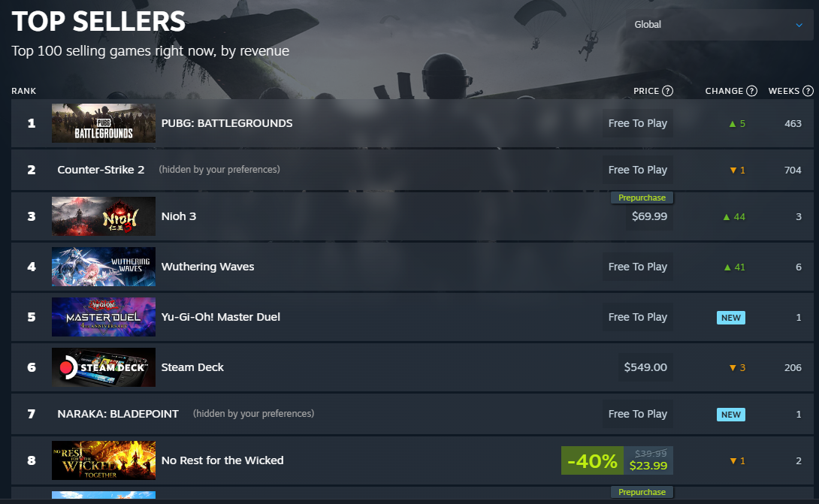
Task: Click the Nioh 3 $69.99 price button
Action: coord(649,216)
